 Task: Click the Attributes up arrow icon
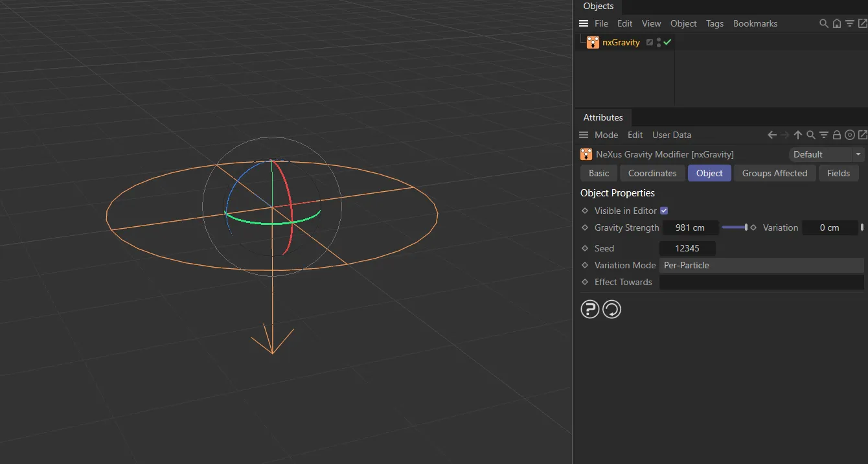pos(797,135)
